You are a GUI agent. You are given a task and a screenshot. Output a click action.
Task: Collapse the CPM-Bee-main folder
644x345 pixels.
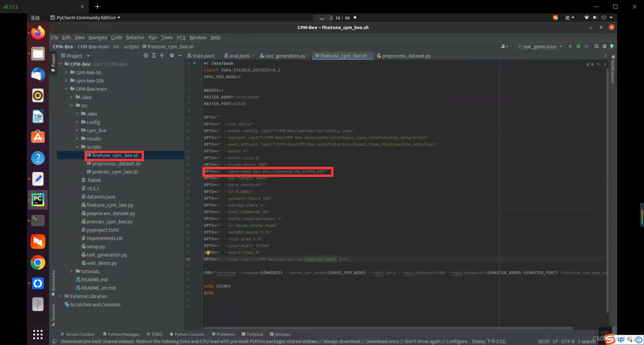pos(66,89)
